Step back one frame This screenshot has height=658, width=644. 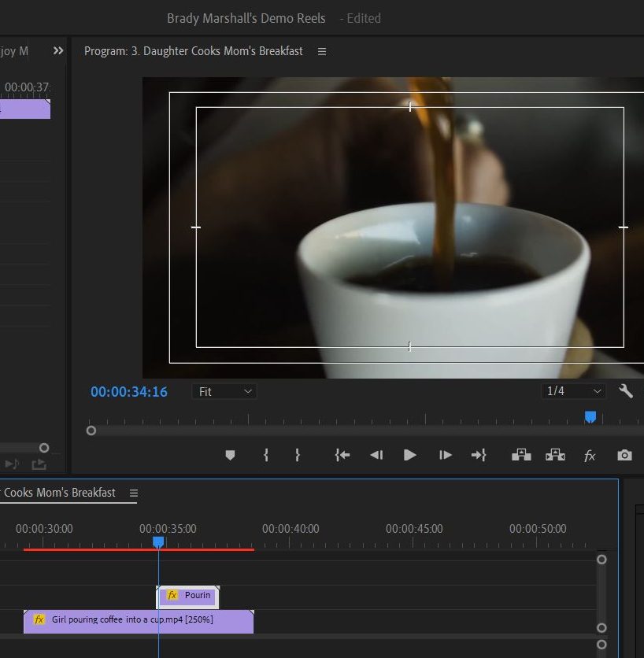[x=376, y=455]
